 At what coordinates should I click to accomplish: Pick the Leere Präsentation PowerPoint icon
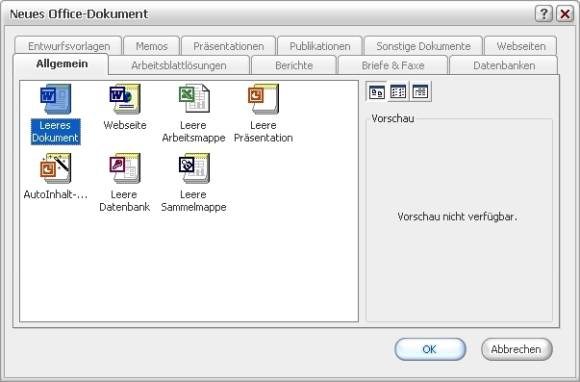point(263,99)
